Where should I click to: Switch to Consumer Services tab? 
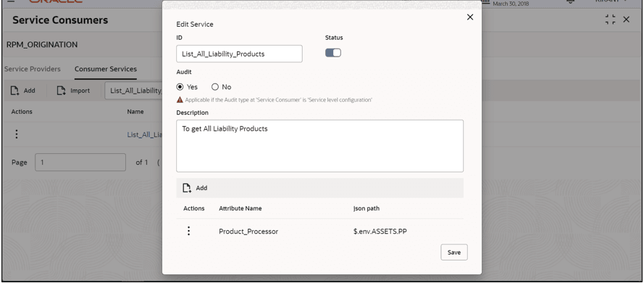[106, 69]
